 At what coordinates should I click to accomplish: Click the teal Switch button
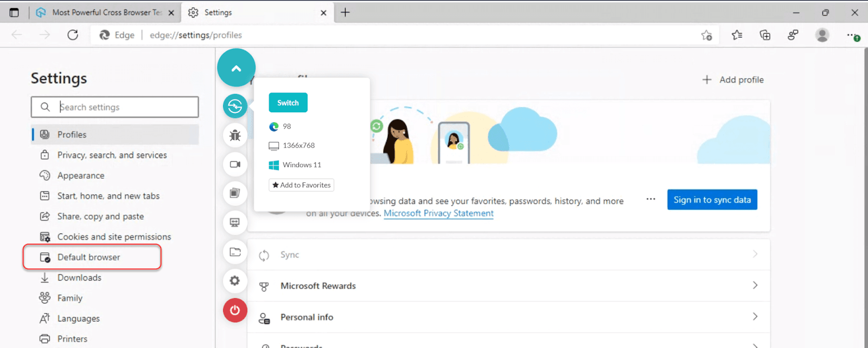point(288,103)
